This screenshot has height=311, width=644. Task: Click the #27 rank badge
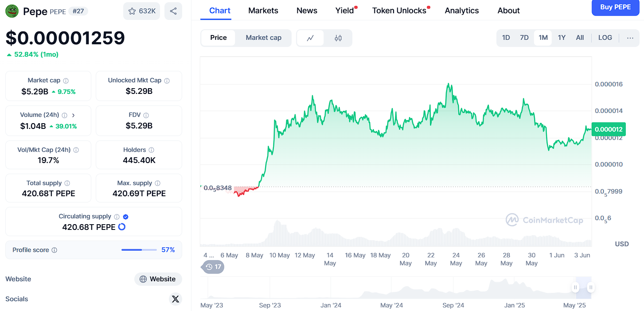pyautogui.click(x=78, y=11)
